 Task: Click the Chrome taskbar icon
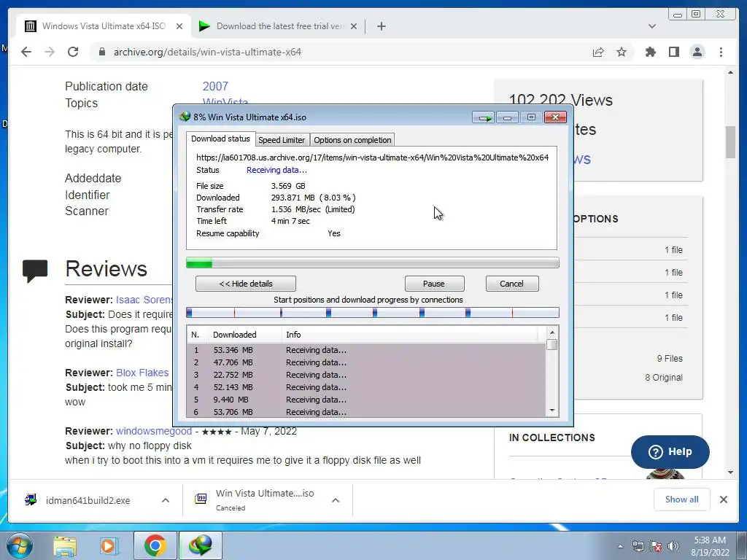(155, 545)
